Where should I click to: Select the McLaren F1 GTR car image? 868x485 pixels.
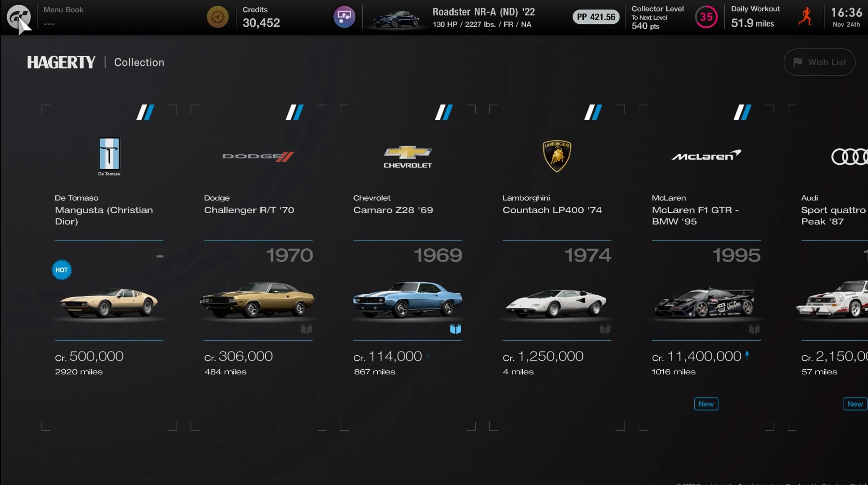tap(705, 302)
